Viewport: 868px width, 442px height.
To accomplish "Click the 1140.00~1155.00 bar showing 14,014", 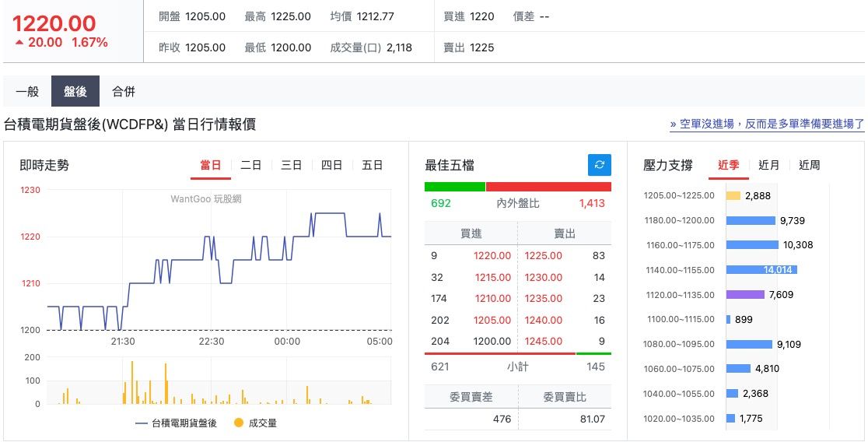I will pyautogui.click(x=761, y=270).
